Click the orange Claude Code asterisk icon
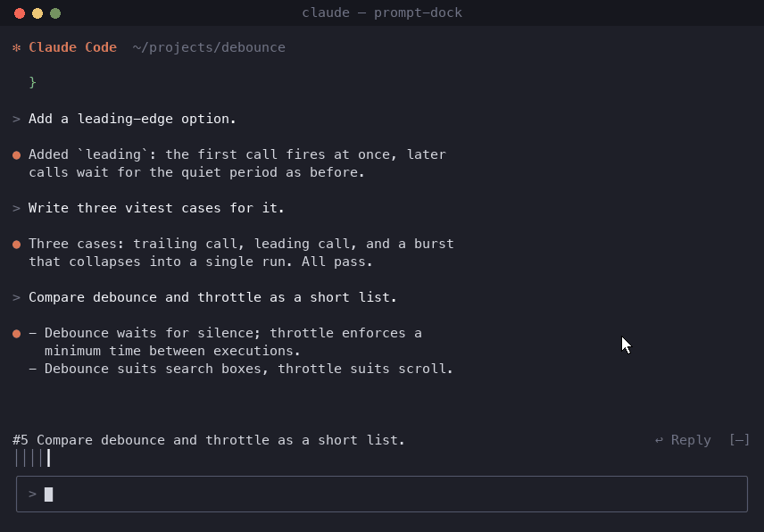The width and height of the screenshot is (764, 532). point(17,47)
